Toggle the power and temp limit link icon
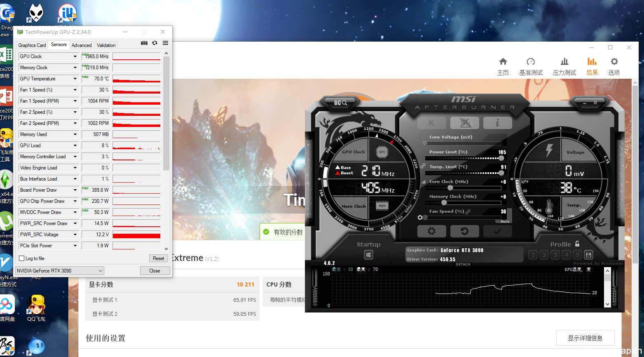 click(x=423, y=165)
